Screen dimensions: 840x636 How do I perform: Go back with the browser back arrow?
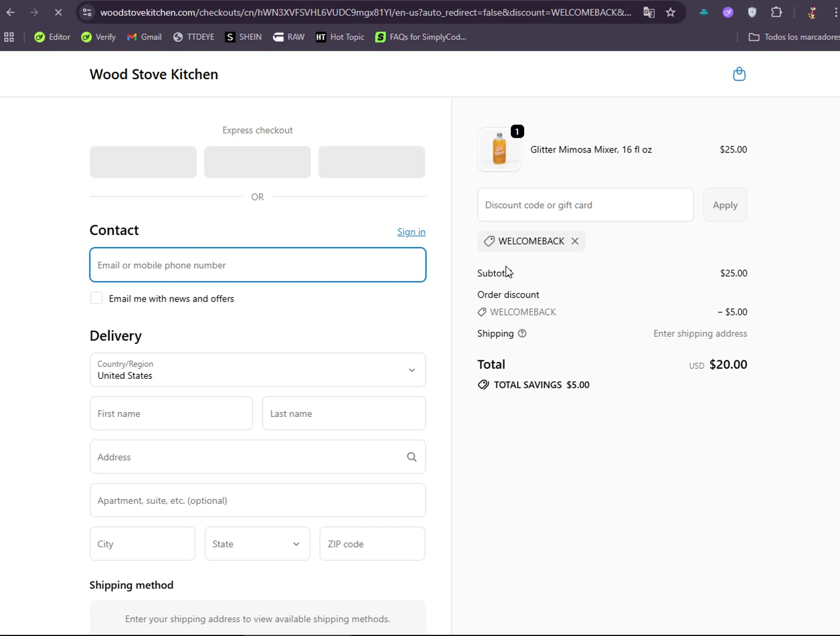11,12
